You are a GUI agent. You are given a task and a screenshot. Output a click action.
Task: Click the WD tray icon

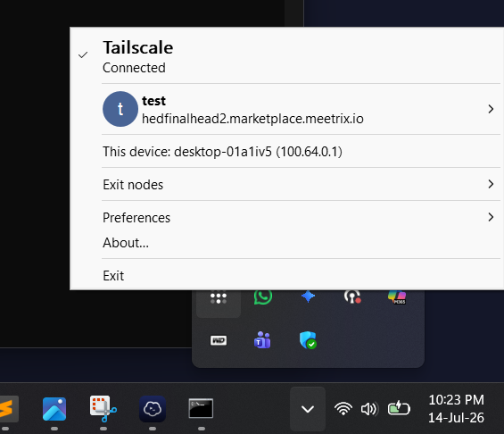[219, 340]
